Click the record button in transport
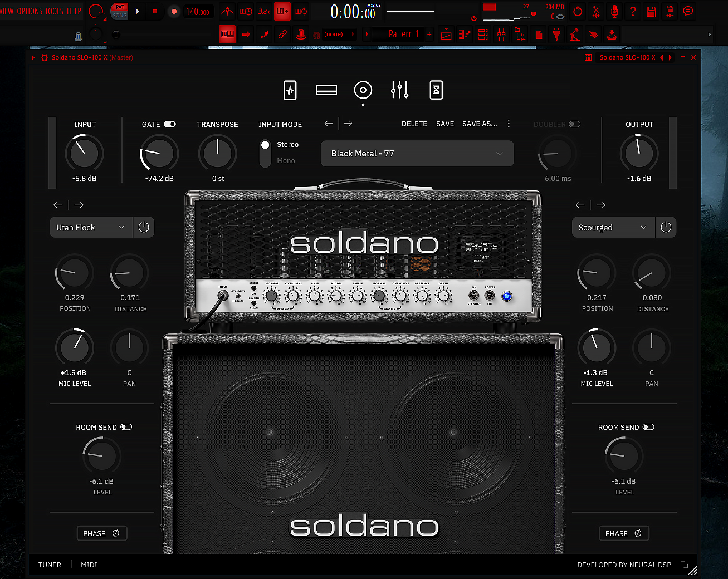The width and height of the screenshot is (728, 579). (174, 11)
